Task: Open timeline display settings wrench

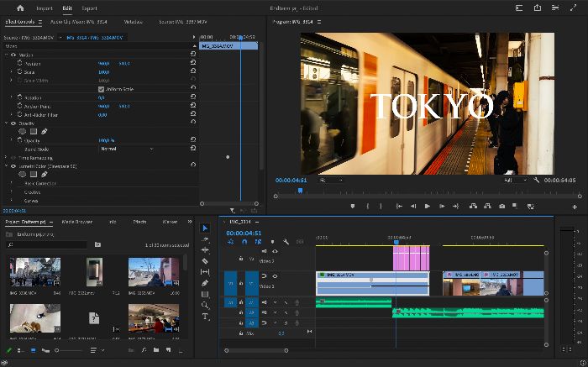Action: 286,242
